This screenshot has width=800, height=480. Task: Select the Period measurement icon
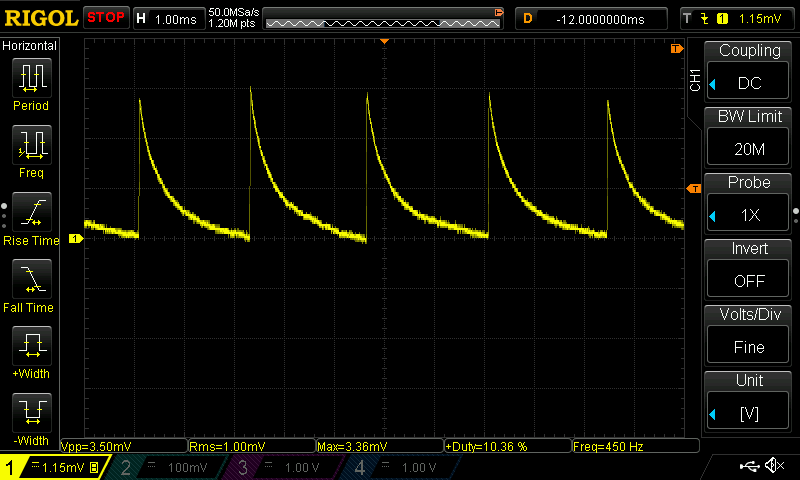pos(31,78)
